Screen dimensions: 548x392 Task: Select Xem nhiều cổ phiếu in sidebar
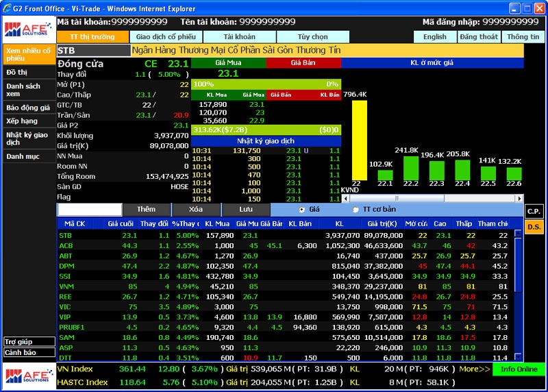coord(29,55)
